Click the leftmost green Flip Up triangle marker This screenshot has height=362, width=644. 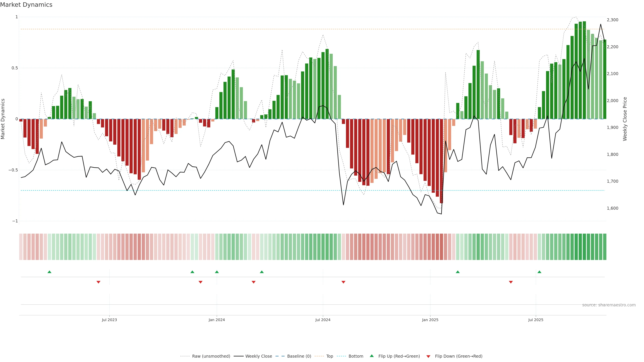tap(49, 272)
